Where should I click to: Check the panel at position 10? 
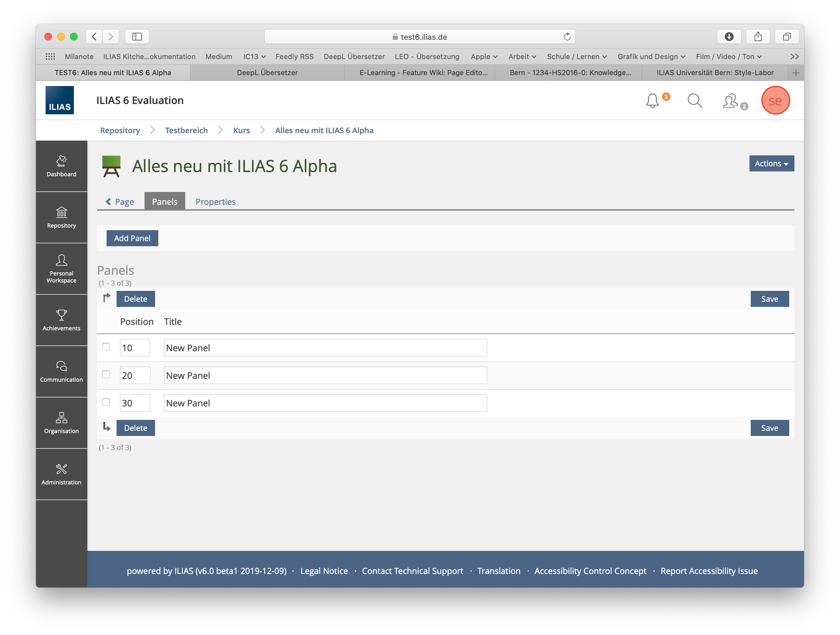pyautogui.click(x=106, y=347)
